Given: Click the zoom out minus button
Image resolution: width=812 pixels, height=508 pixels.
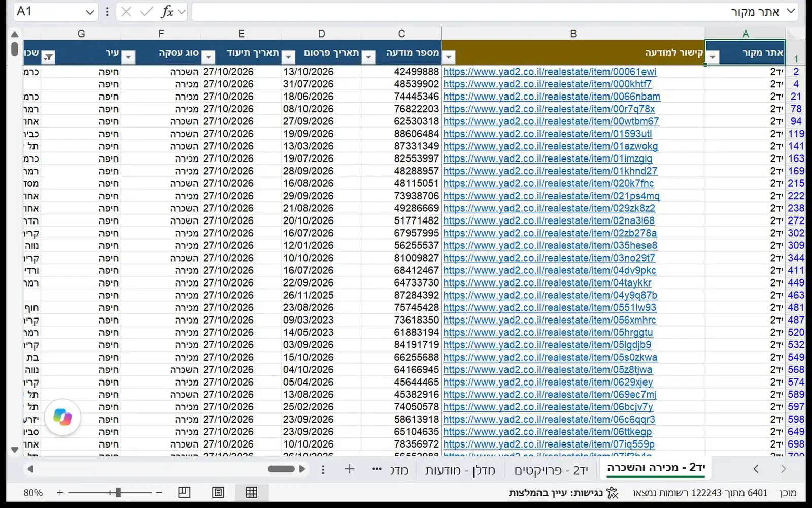Looking at the screenshot, I should click(159, 492).
